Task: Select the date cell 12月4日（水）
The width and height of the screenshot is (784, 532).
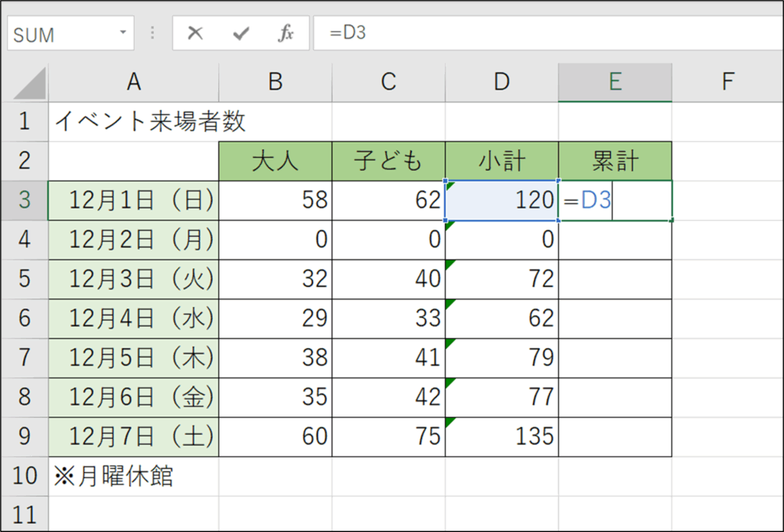Action: pyautogui.click(x=133, y=318)
